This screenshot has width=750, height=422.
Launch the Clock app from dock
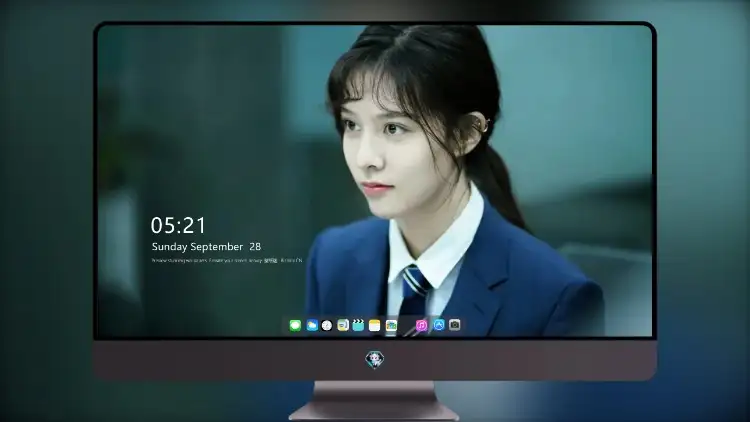click(327, 326)
